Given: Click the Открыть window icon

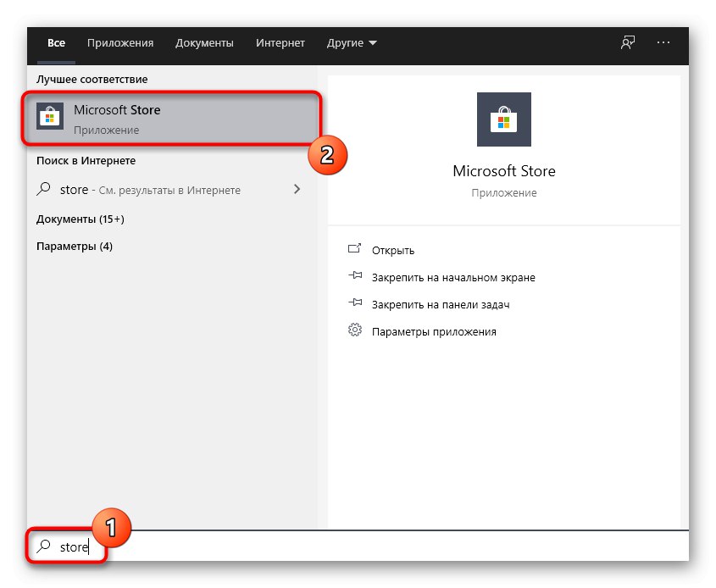Looking at the screenshot, I should click(x=354, y=248).
